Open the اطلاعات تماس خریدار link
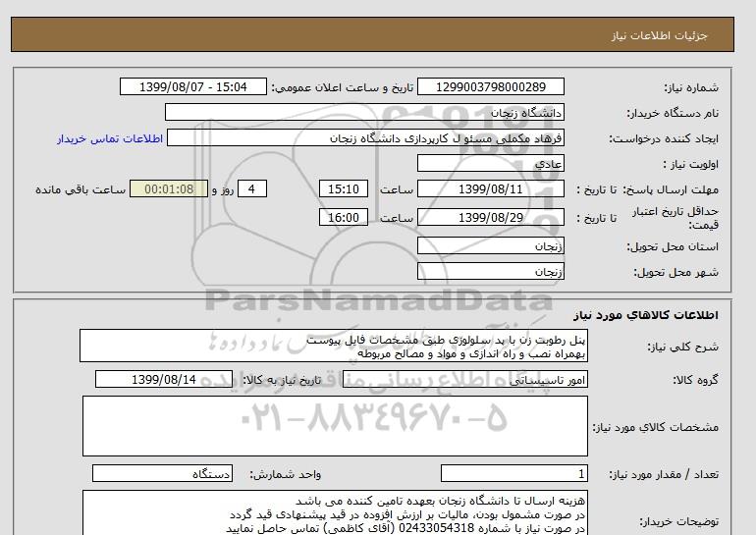This screenshot has width=756, height=535. pos(110,138)
